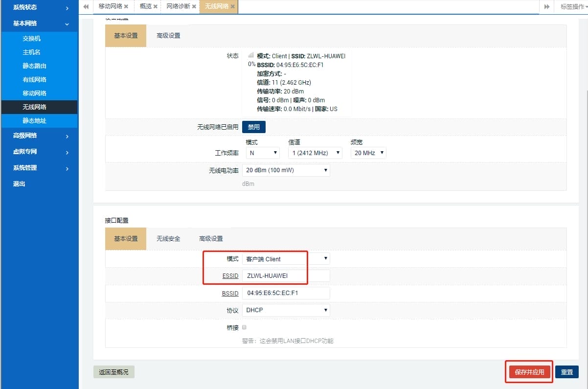
Task: Open the 高级设置 tab in 接口配置
Action: pos(211,239)
